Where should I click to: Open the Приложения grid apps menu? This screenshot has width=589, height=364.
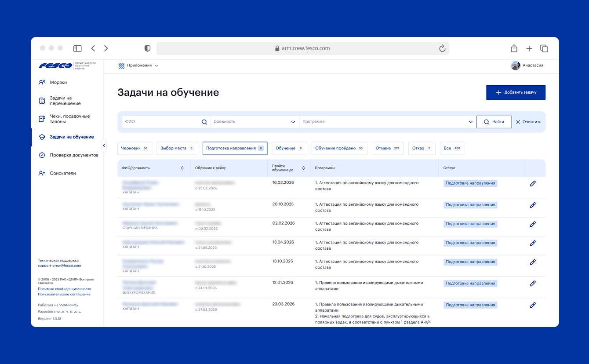click(x=138, y=66)
